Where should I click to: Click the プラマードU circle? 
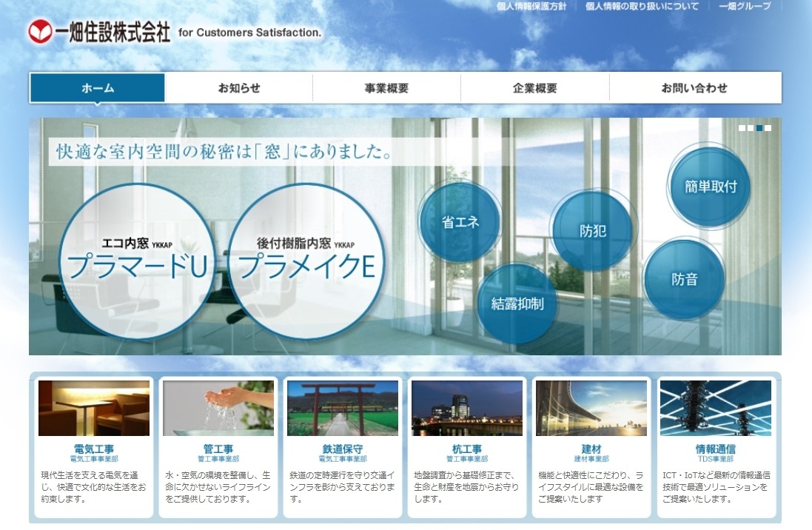pos(137,261)
